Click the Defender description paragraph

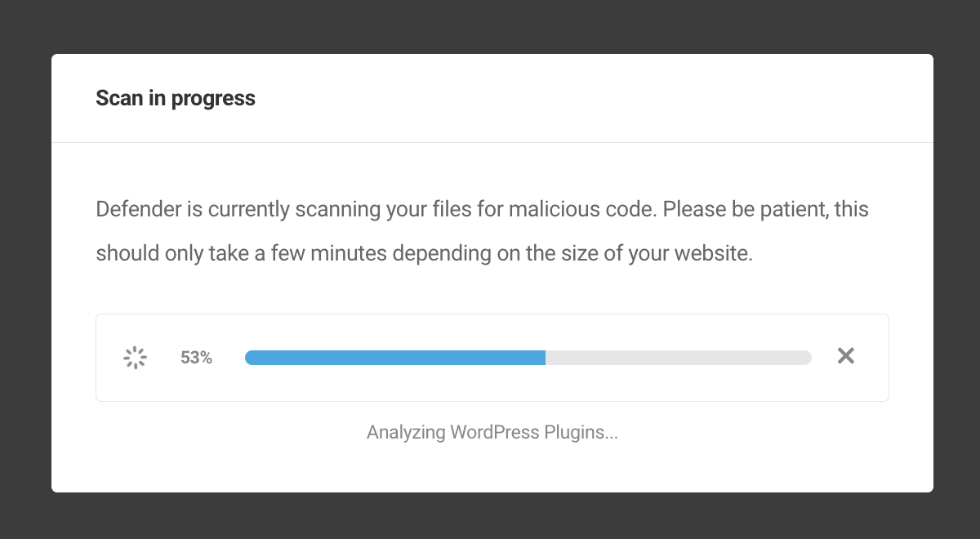pyautogui.click(x=482, y=230)
